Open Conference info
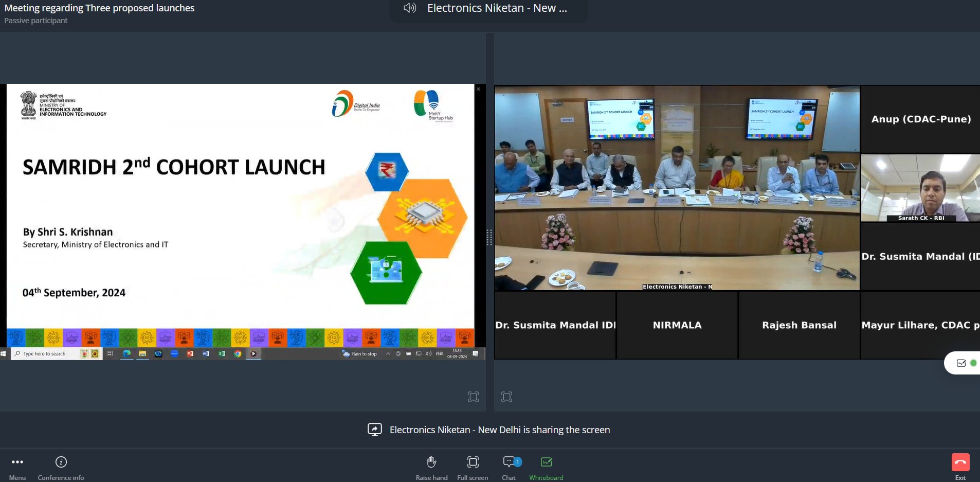 pyautogui.click(x=61, y=462)
